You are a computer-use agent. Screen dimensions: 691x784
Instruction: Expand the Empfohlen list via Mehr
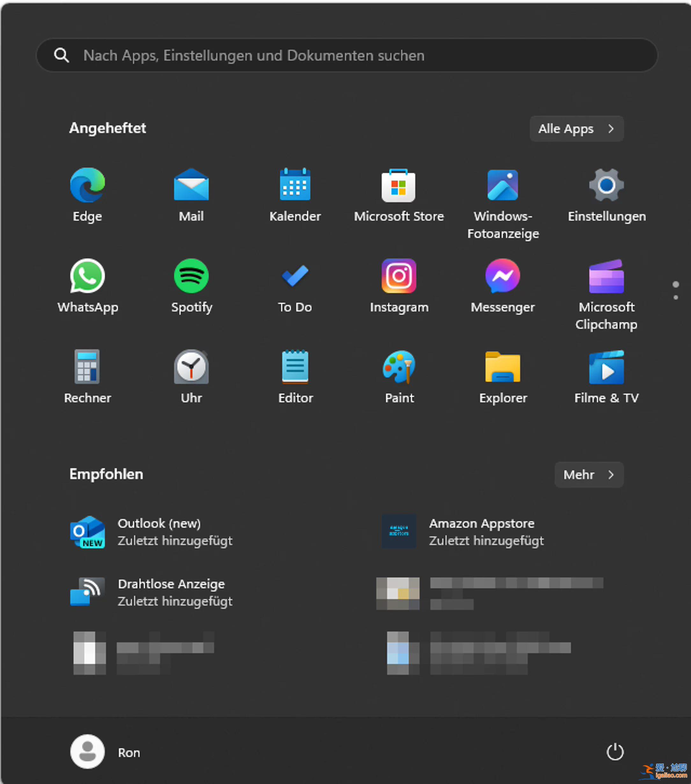point(589,475)
